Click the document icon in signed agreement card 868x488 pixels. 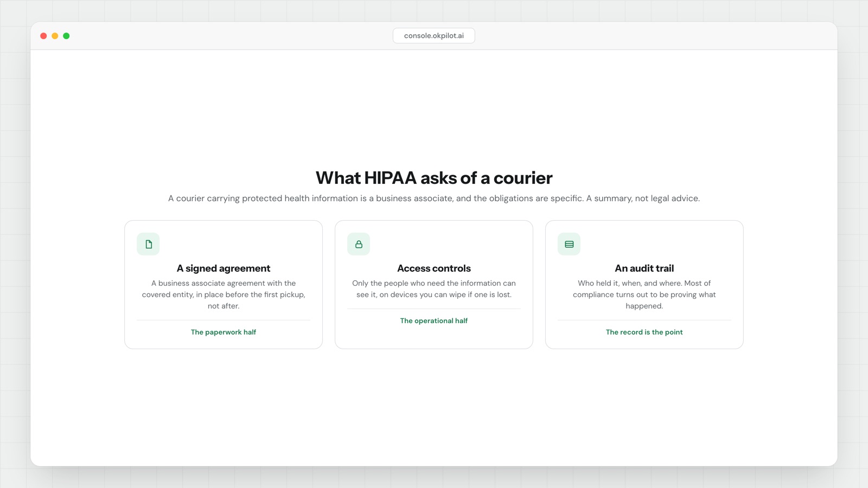pyautogui.click(x=148, y=244)
